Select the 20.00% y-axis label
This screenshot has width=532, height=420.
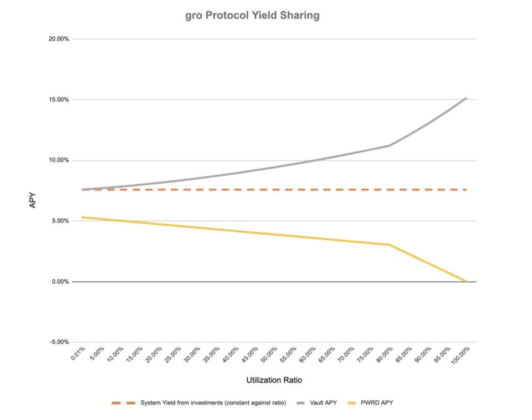coord(59,39)
